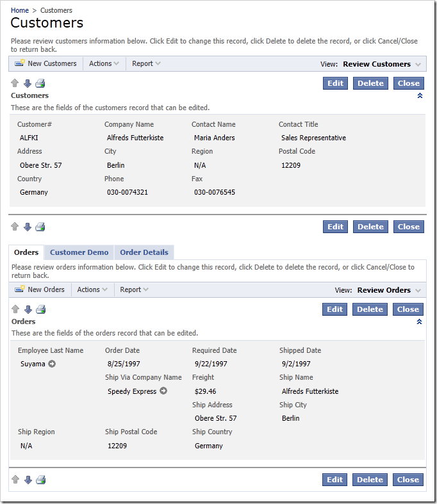Click Suyama employee last name value
This screenshot has width=437, height=504.
(x=33, y=364)
